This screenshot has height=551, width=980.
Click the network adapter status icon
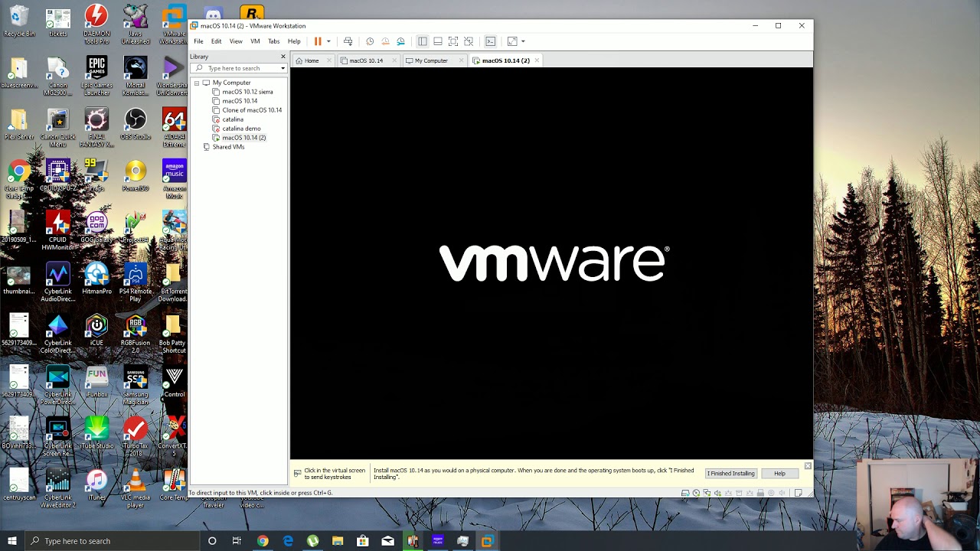pos(707,493)
